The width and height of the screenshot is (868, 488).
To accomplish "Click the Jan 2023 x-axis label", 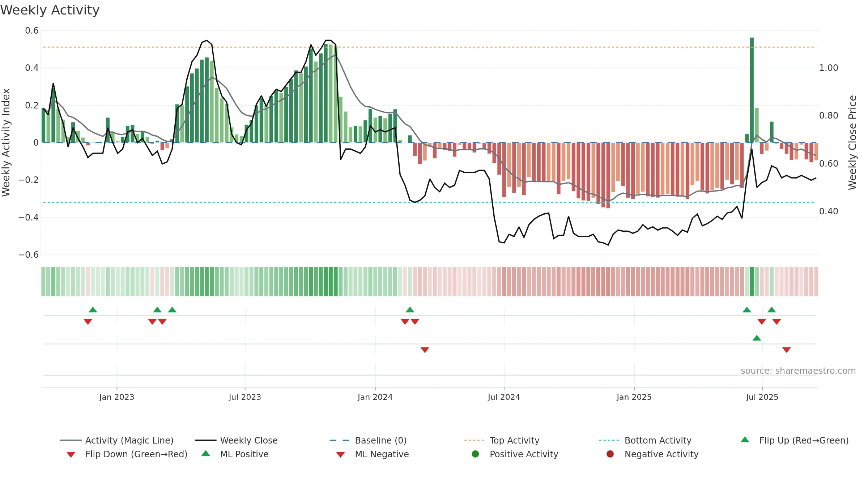I will pyautogui.click(x=117, y=397).
